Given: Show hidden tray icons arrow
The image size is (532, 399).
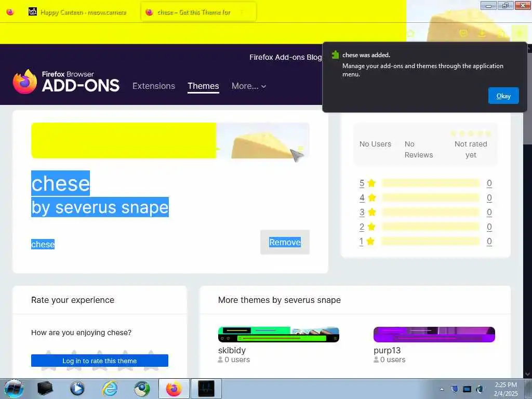Looking at the screenshot, I should click(442, 389).
